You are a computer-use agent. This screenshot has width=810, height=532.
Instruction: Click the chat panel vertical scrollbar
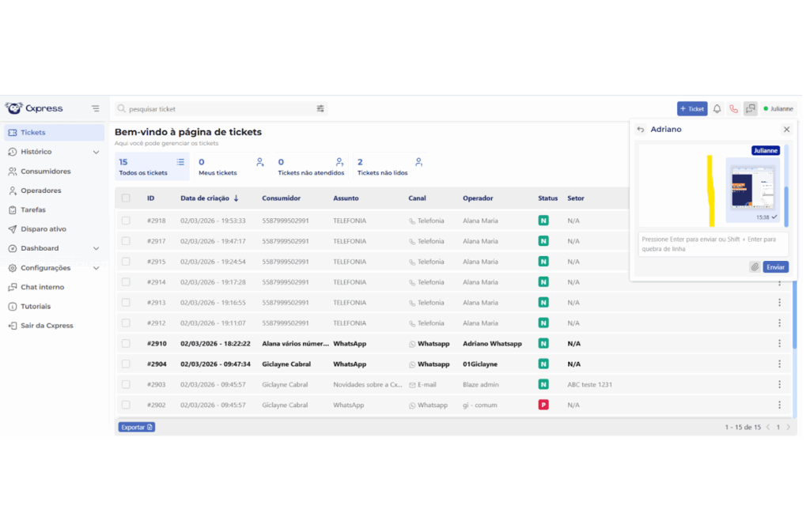point(785,205)
